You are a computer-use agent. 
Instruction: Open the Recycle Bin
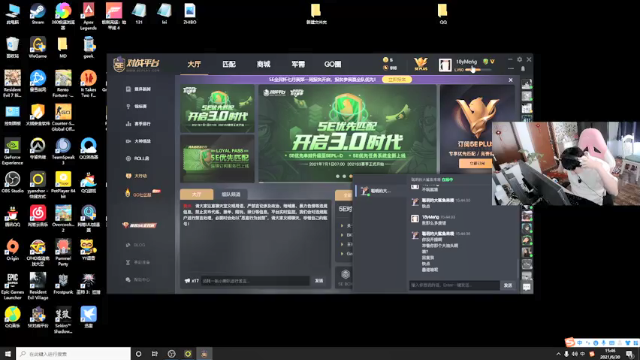12,47
